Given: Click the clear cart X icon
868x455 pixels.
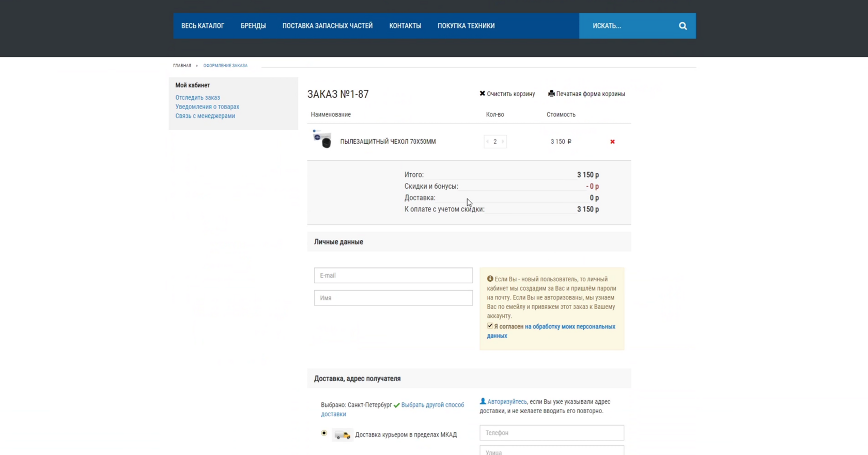Looking at the screenshot, I should (x=482, y=94).
